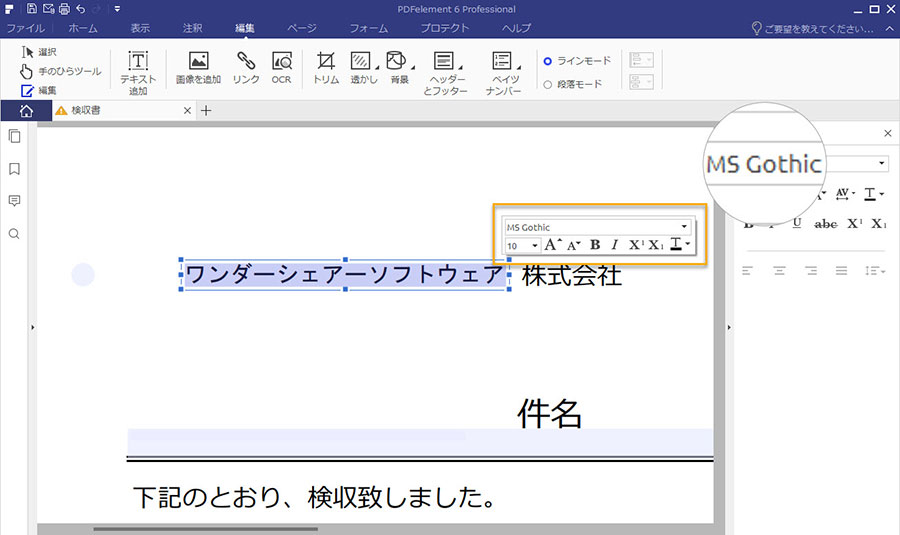The image size is (900, 535).
Task: Justify text in right panel
Action: (841, 270)
